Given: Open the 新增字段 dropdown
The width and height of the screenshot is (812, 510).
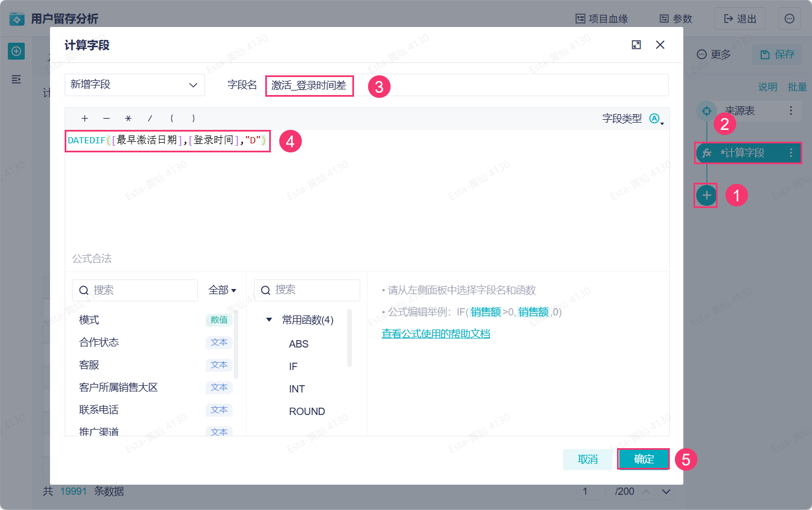Looking at the screenshot, I should coord(135,85).
